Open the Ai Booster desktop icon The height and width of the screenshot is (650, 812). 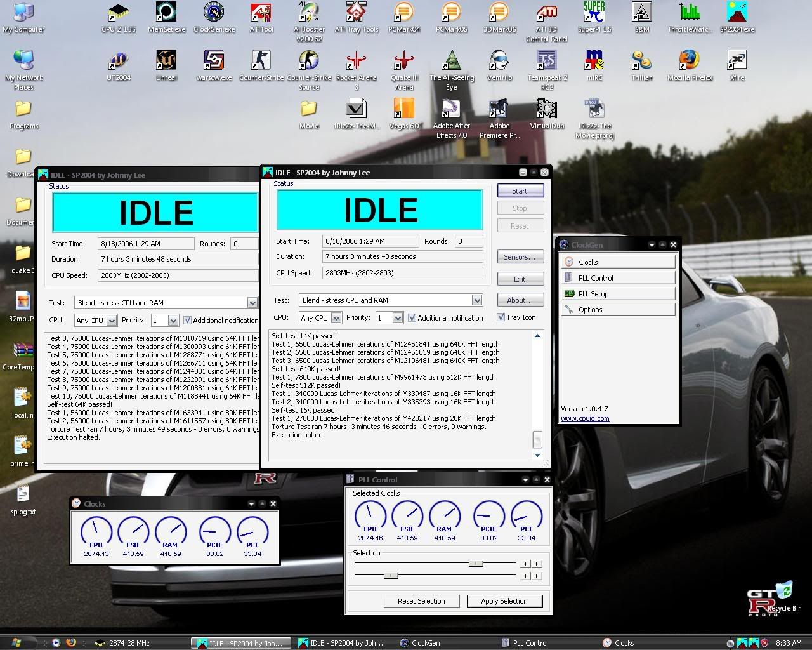pos(309,21)
